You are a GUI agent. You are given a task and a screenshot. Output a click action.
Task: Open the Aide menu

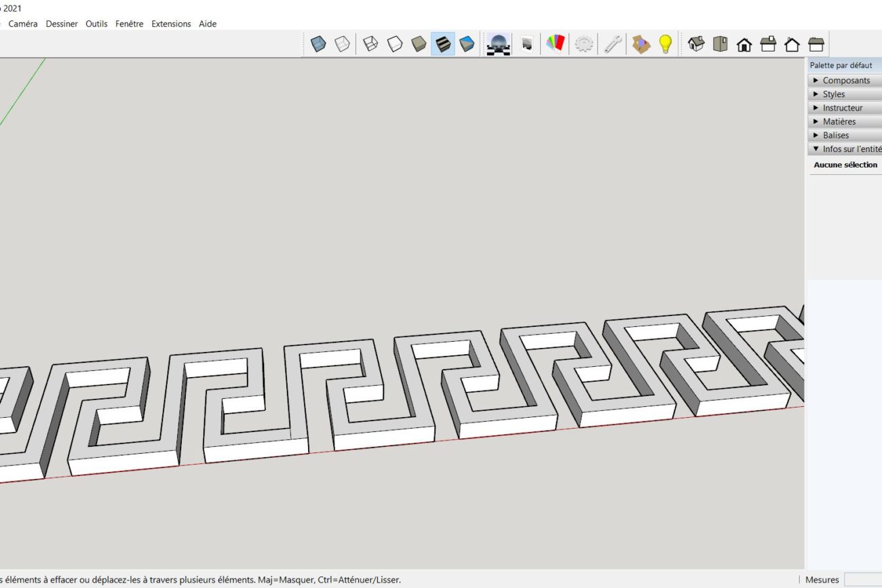click(208, 24)
